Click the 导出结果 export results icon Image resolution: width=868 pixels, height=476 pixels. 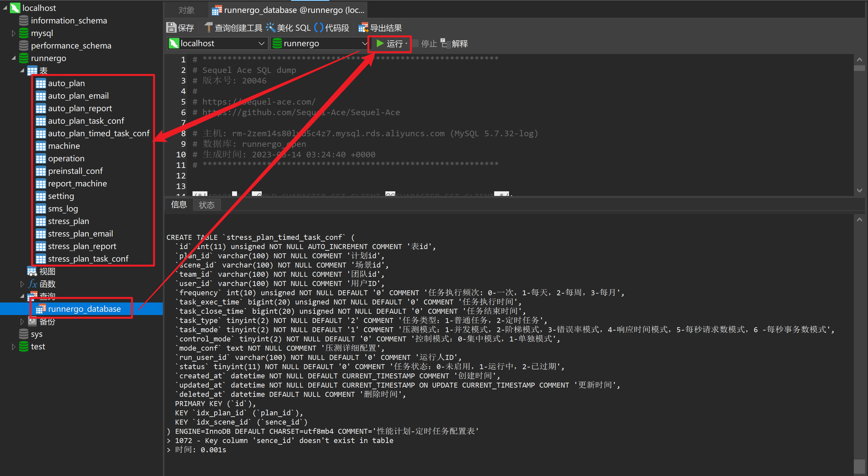pos(380,27)
